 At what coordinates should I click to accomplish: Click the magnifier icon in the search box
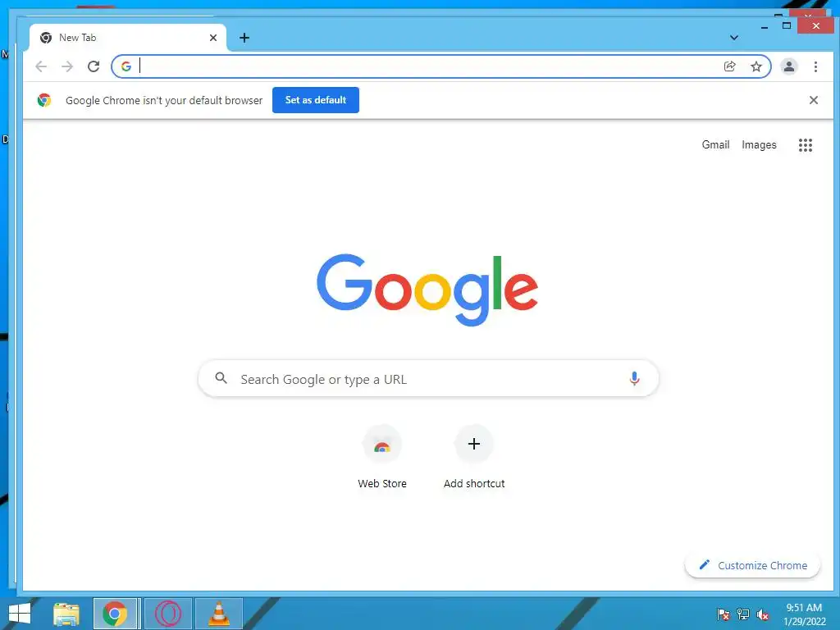click(x=221, y=378)
